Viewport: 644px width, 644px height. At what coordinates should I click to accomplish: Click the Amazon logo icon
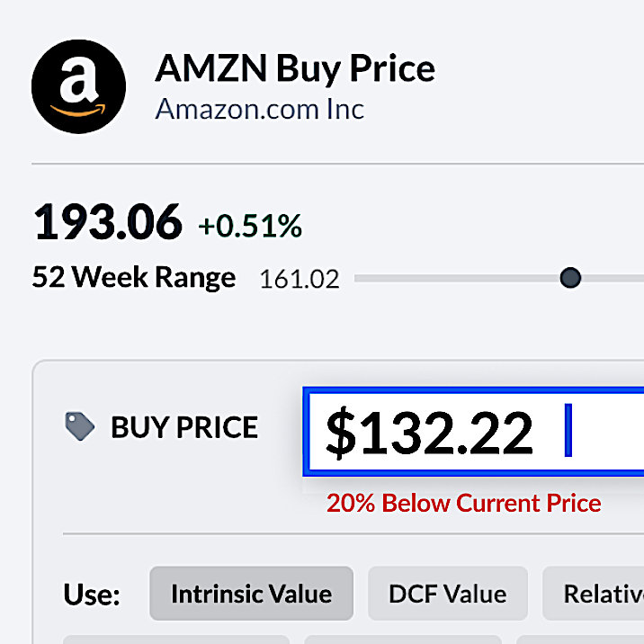[78, 86]
